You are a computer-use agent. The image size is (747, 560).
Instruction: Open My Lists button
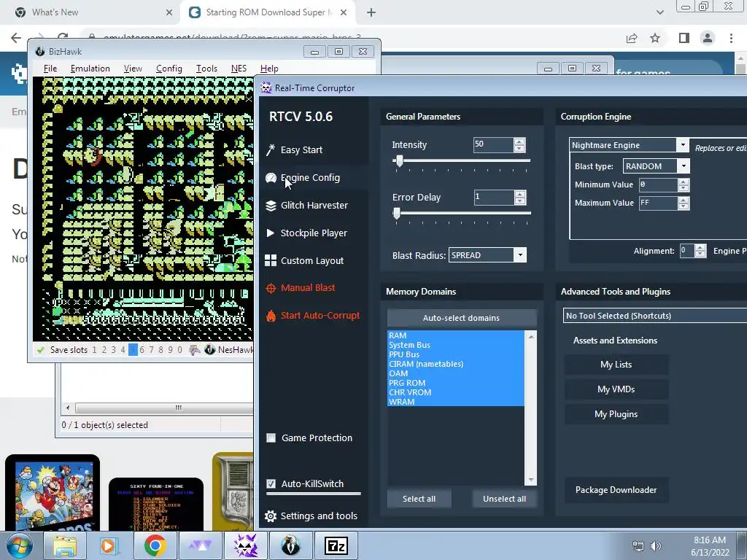[x=616, y=365]
